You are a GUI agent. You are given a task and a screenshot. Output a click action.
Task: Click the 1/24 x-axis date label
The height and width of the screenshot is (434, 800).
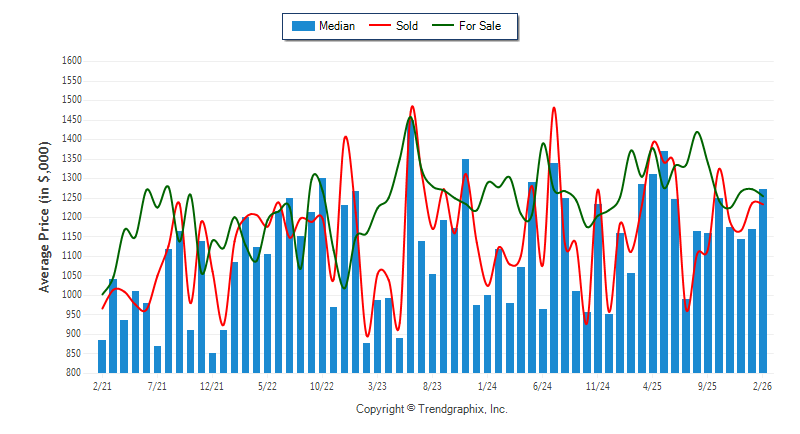tap(487, 385)
